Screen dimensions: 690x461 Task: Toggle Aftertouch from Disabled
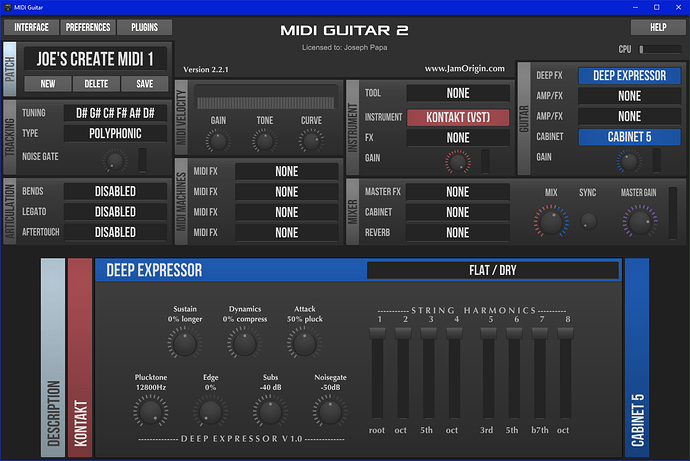115,232
